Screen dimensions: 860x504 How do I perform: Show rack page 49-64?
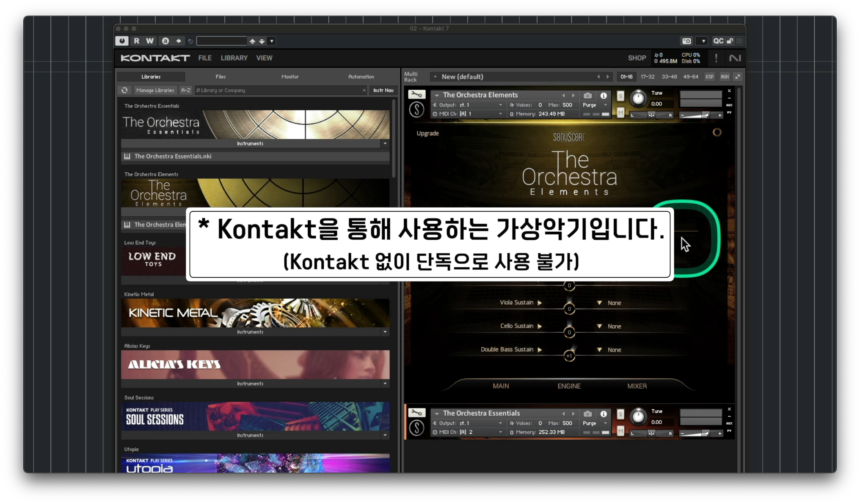click(x=691, y=77)
